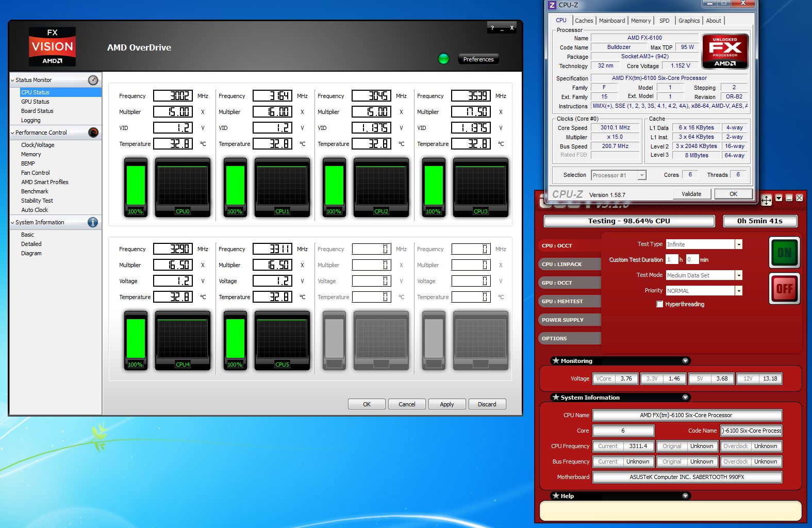Select Board Status in the sidebar
Image resolution: width=812 pixels, height=528 pixels.
(x=37, y=111)
